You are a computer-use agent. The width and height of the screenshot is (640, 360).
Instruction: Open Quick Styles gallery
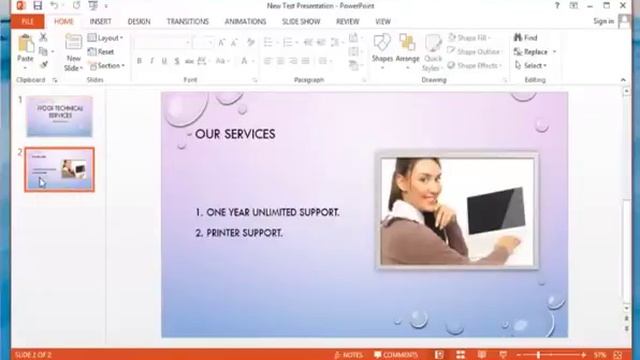tap(433, 53)
